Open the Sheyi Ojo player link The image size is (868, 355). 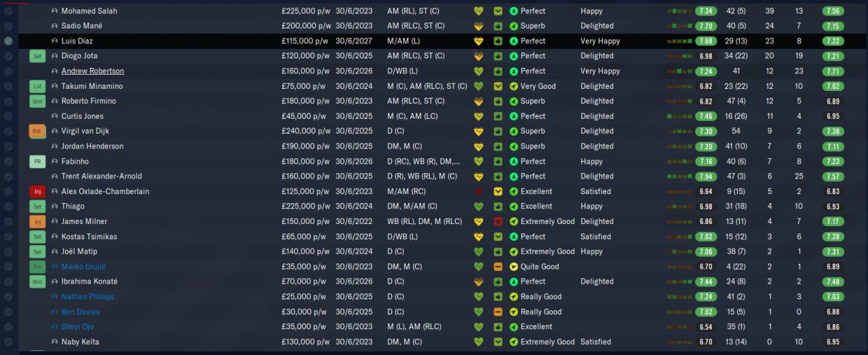click(78, 326)
